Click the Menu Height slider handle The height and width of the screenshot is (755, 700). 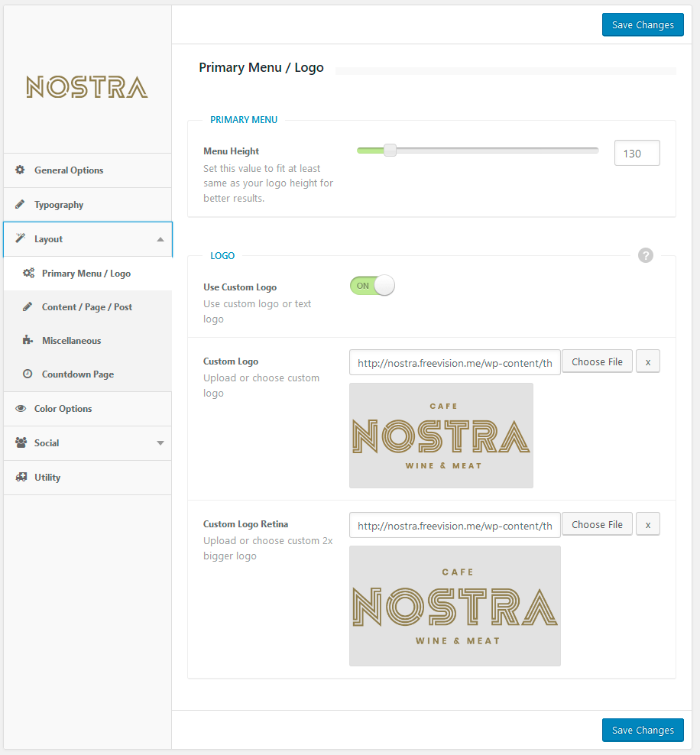coord(390,151)
